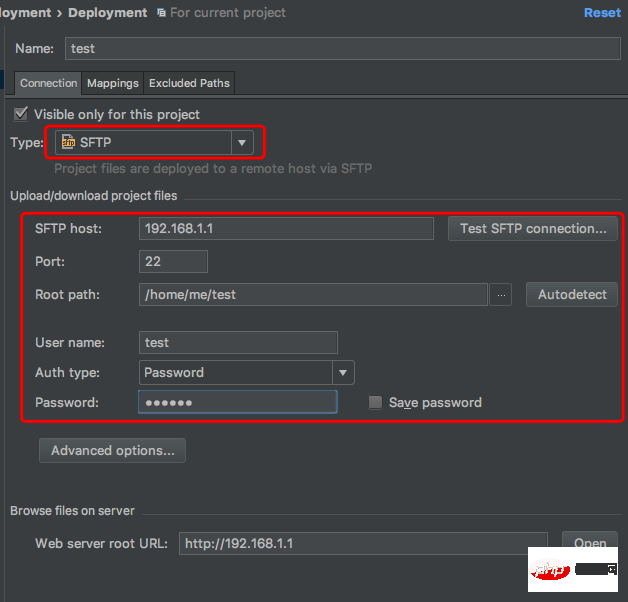
Task: Focus the Web server root URL field
Action: click(x=363, y=543)
